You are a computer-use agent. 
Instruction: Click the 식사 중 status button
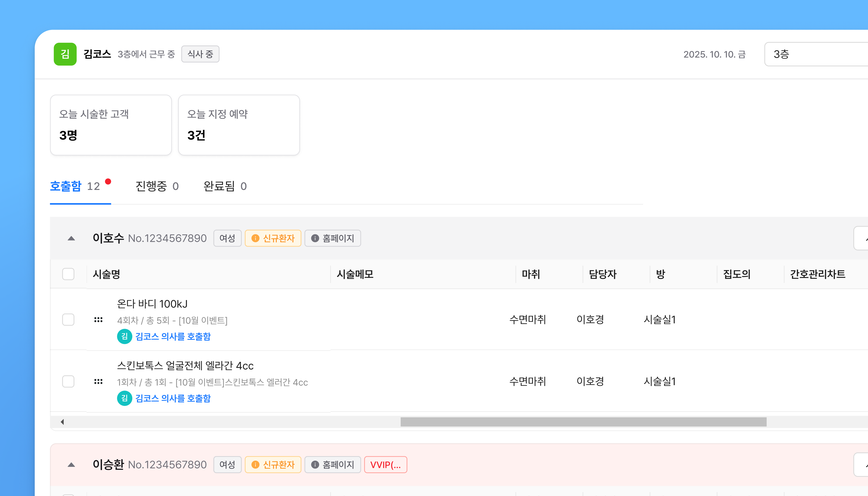(x=200, y=54)
